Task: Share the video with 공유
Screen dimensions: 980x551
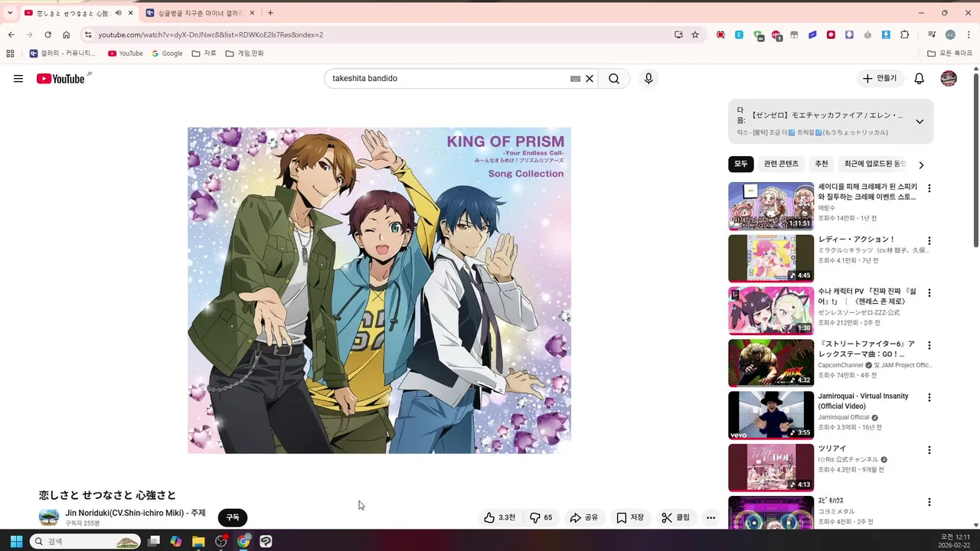Action: pos(583,518)
